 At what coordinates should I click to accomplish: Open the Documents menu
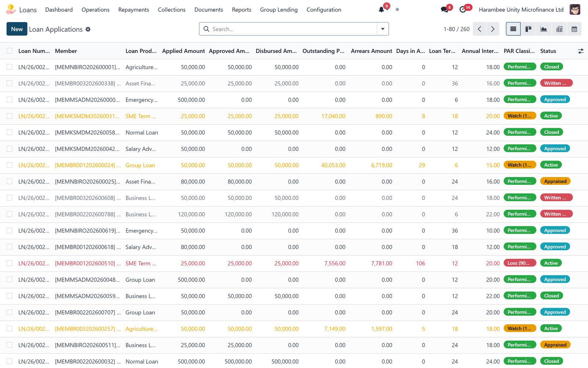pos(209,10)
